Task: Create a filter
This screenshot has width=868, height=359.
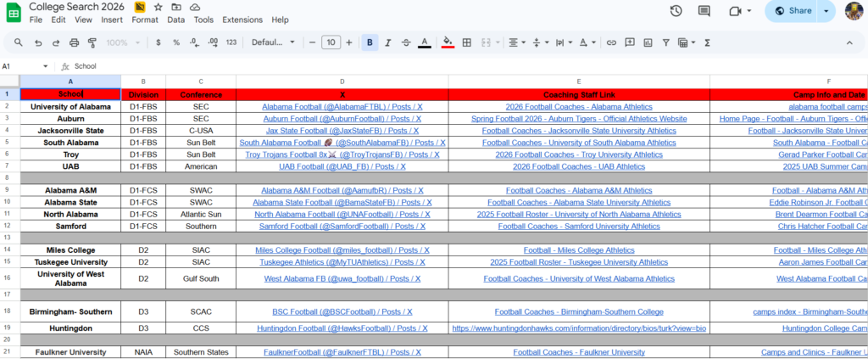Action: tap(666, 42)
